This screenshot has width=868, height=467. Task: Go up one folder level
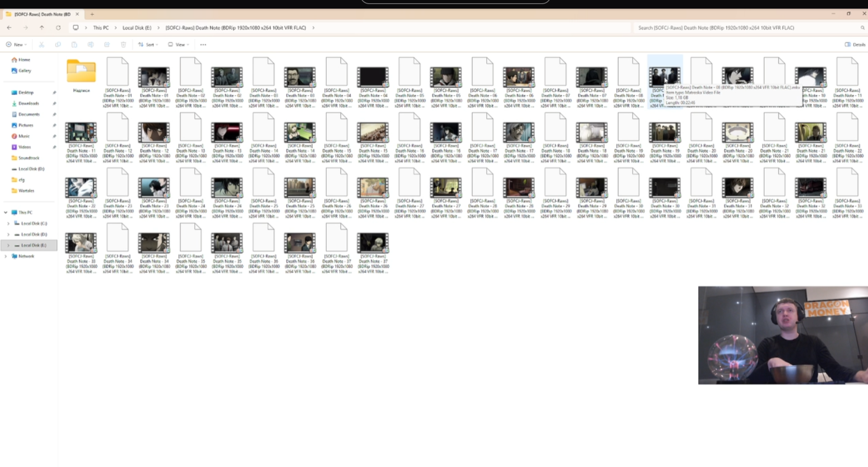tap(42, 28)
